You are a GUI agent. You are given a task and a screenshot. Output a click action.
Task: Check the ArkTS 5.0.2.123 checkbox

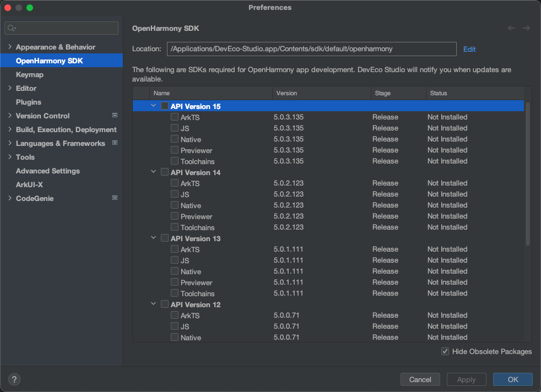coord(175,183)
